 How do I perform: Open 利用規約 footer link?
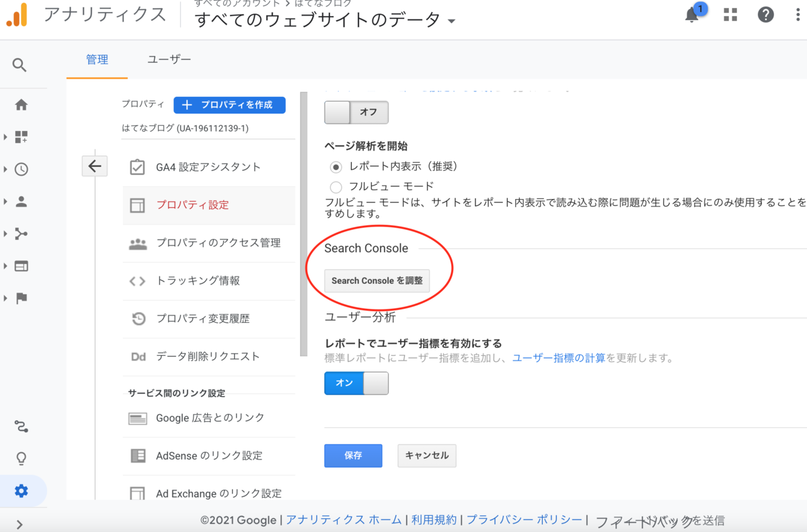point(434,520)
